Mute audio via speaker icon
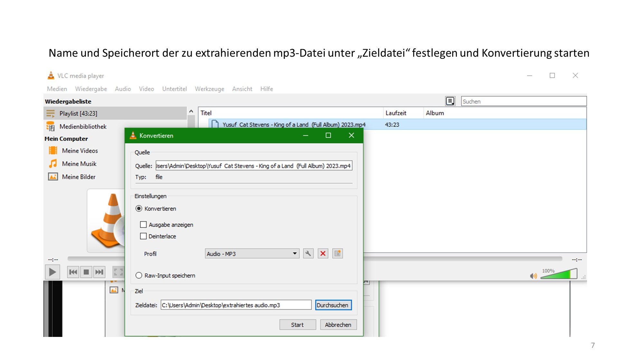Viewport: 644px width, 362px height. [x=533, y=276]
